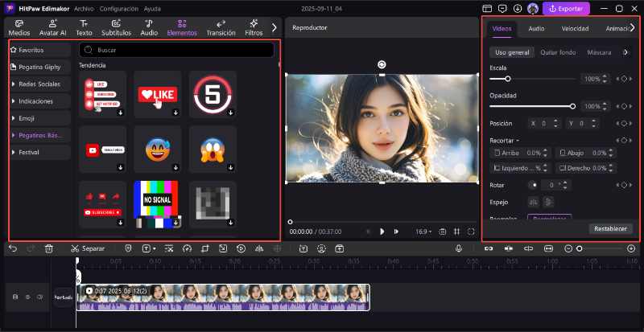Open the user avatar profile
The image size is (644, 332).
point(533,9)
